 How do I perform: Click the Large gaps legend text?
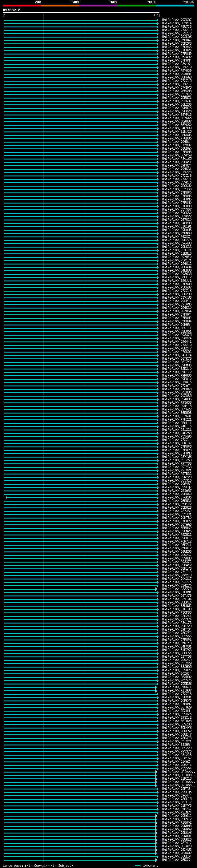click(x=38, y=865)
